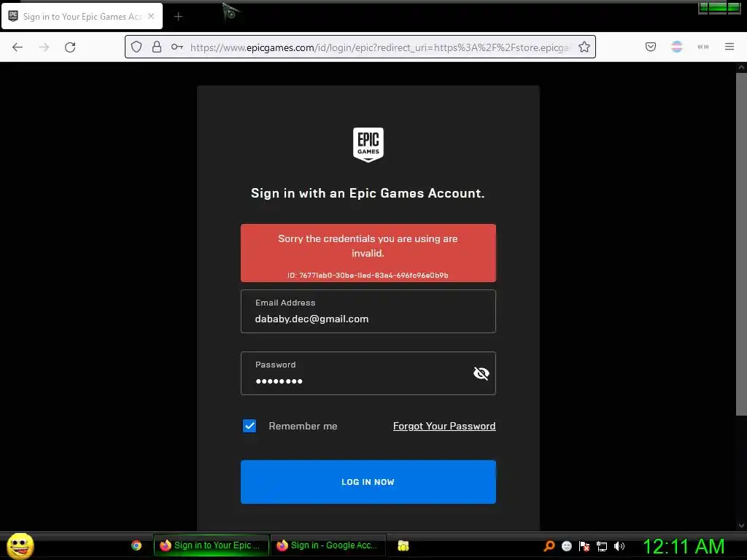Switch to Sign in to Your Epic taskbar window
This screenshot has height=560, width=747.
click(x=212, y=545)
